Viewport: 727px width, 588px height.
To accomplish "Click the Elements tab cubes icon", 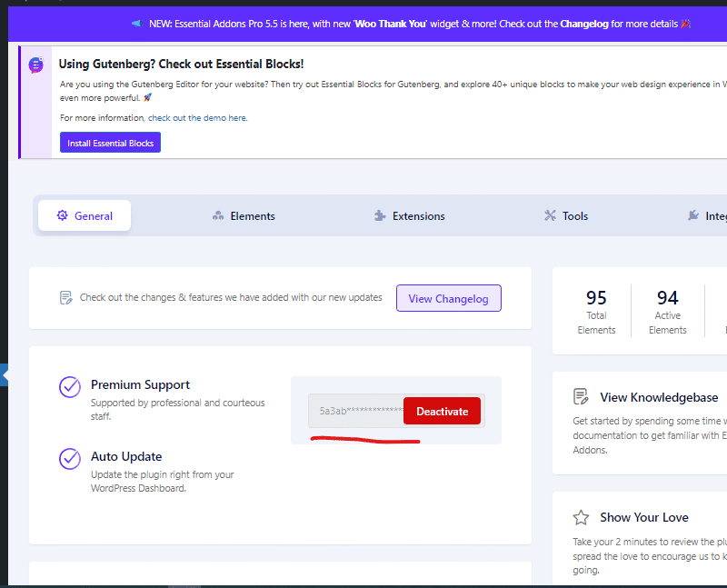I will [x=218, y=215].
